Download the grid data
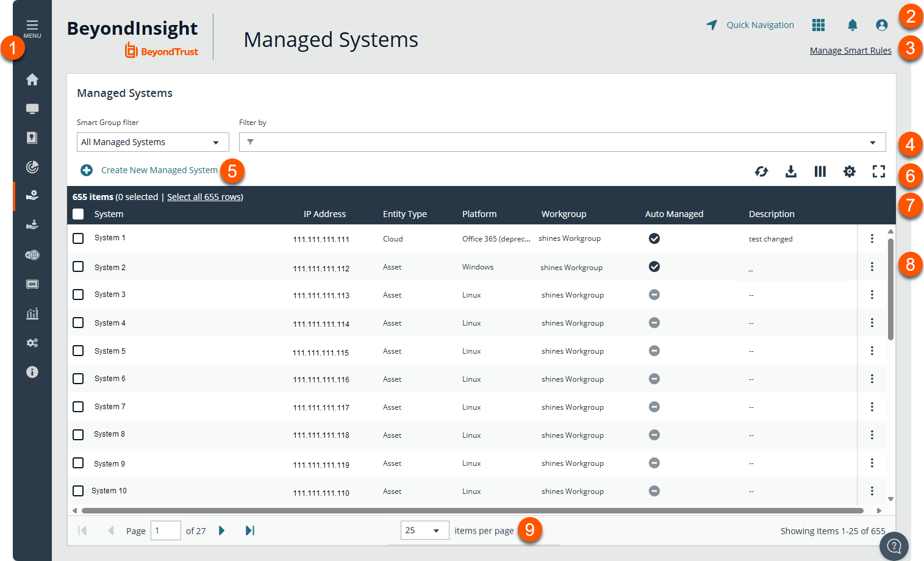This screenshot has width=924, height=561. 791,171
